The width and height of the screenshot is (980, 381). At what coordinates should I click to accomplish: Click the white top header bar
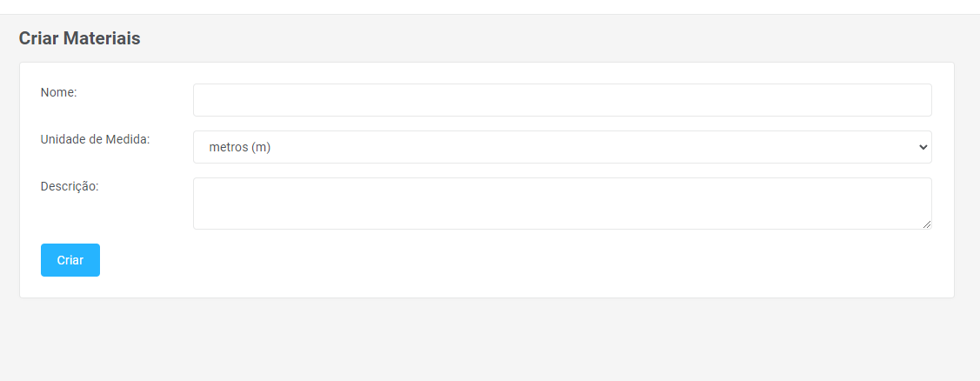pos(487,7)
